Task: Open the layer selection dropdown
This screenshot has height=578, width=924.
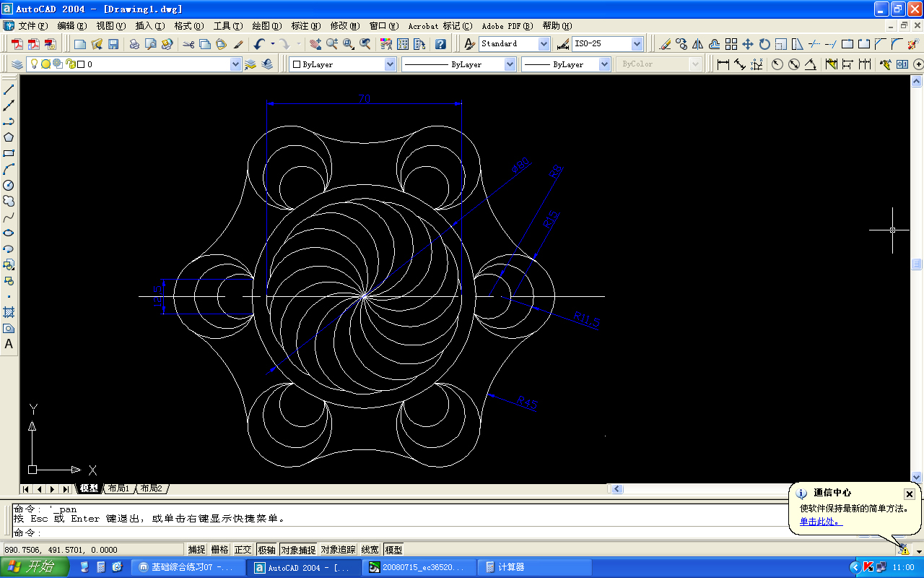Action: pos(134,64)
